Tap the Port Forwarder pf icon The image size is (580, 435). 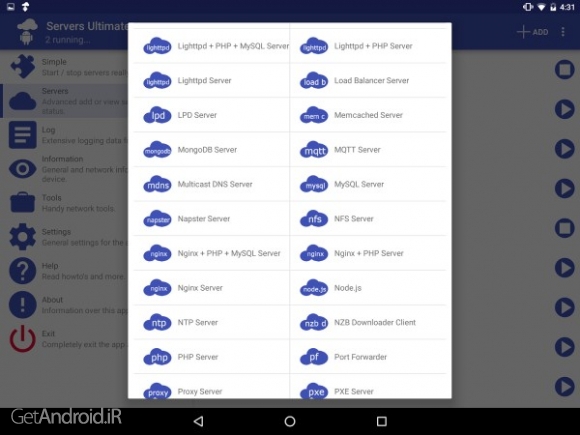[x=314, y=357]
